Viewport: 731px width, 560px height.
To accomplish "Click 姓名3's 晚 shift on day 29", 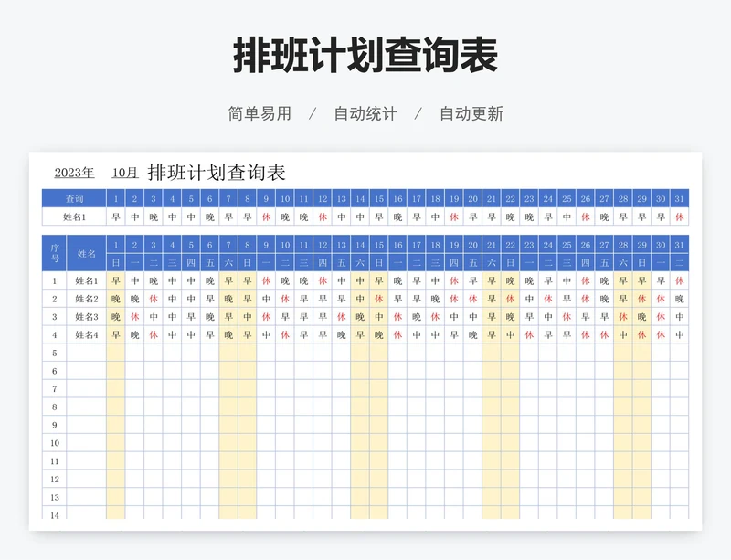I will coord(642,317).
